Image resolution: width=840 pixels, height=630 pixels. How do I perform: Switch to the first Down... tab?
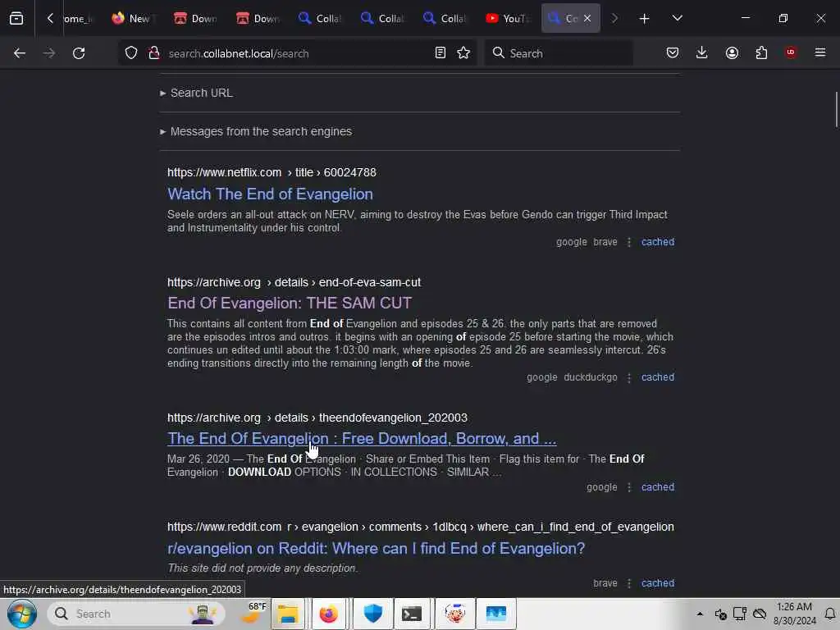point(195,18)
